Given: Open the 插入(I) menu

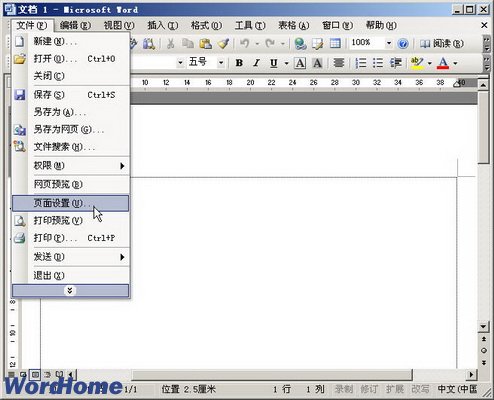Looking at the screenshot, I should pyautogui.click(x=163, y=25).
